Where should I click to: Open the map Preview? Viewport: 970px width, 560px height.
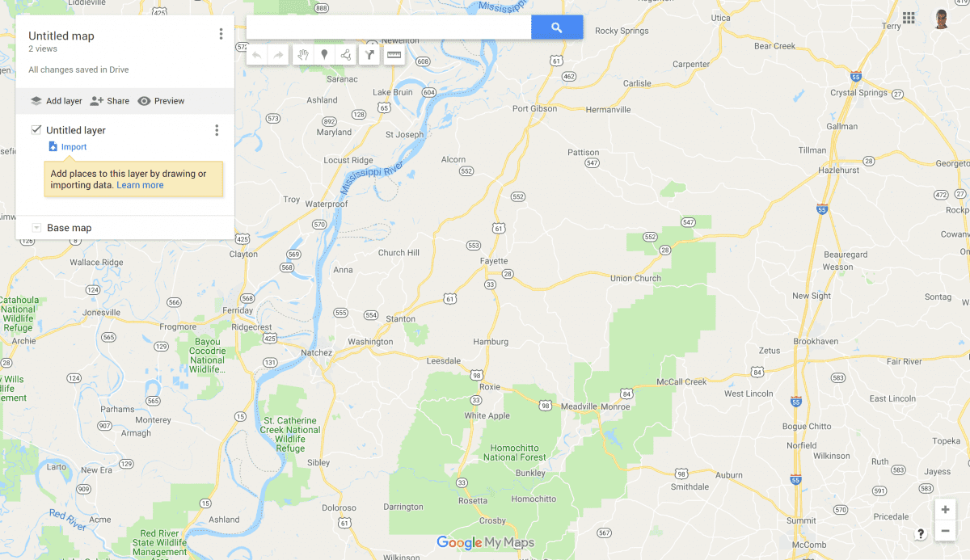pos(161,101)
